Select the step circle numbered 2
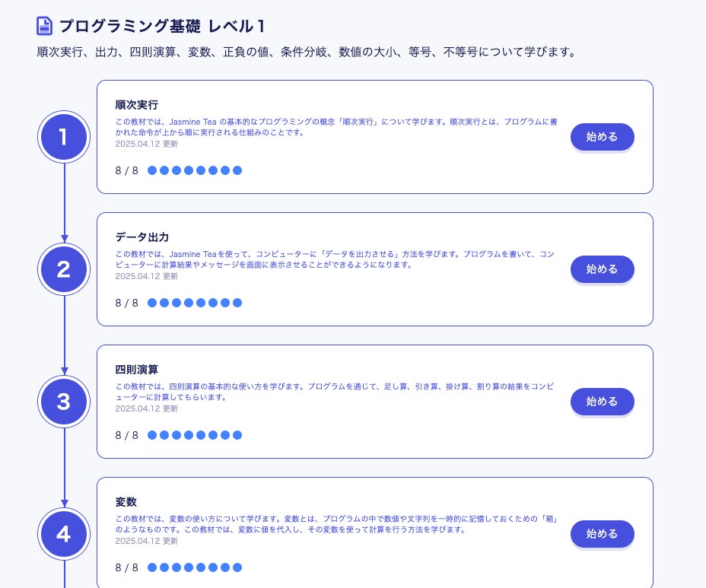The width and height of the screenshot is (706, 588). [64, 269]
